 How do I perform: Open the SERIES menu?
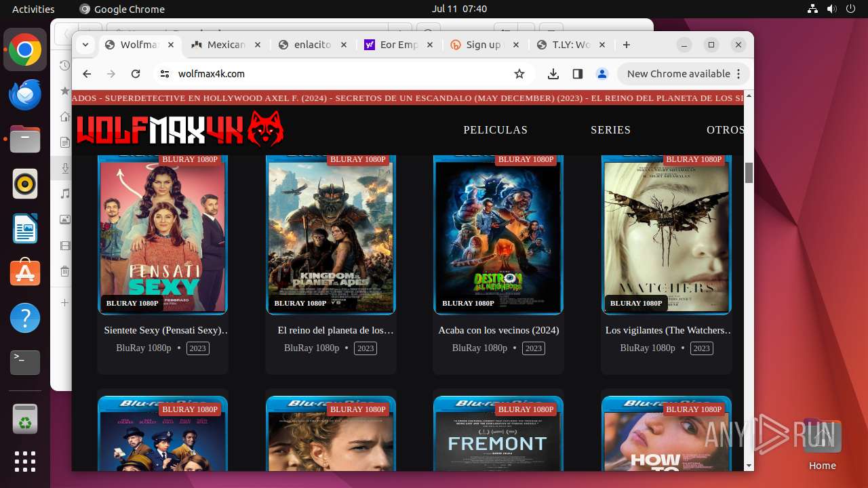tap(610, 129)
